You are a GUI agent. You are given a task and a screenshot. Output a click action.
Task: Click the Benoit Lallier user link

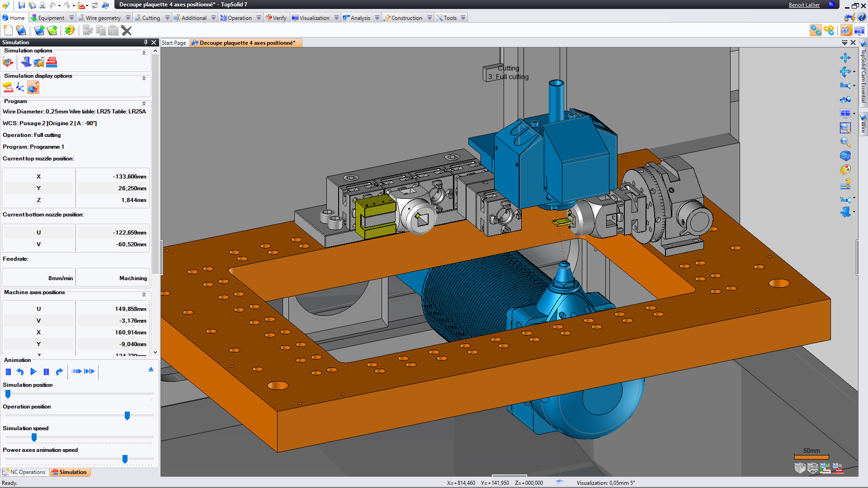pos(804,5)
